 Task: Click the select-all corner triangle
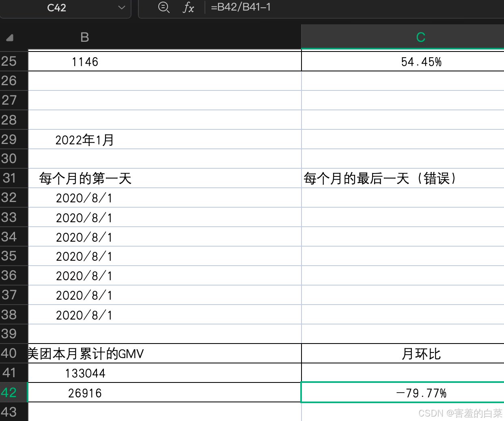(10, 38)
